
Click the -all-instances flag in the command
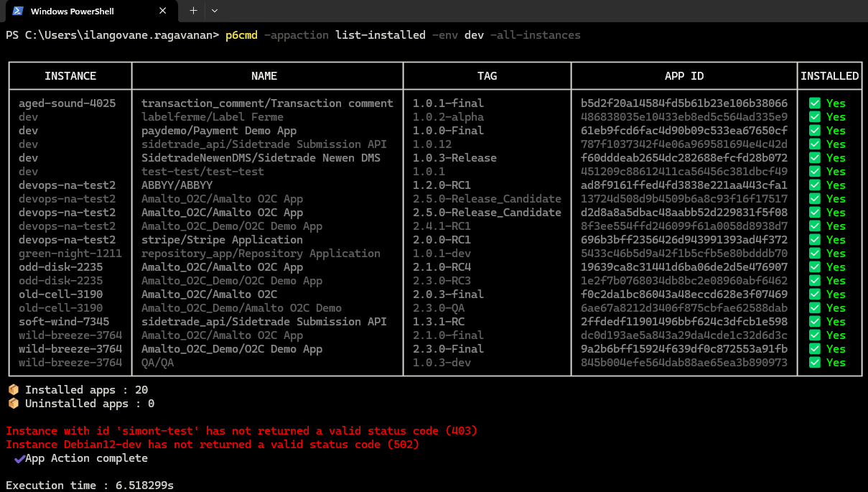coord(535,35)
